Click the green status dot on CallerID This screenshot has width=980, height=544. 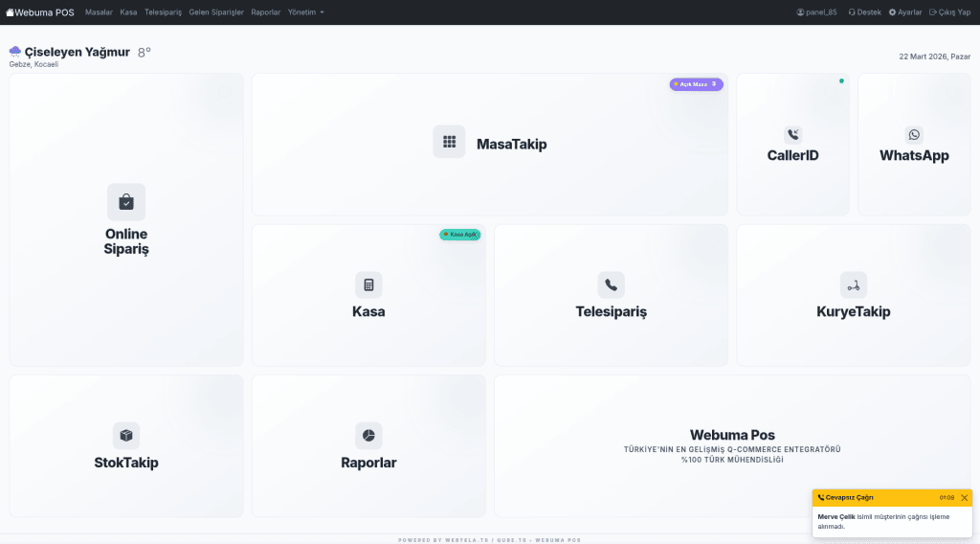coord(841,81)
